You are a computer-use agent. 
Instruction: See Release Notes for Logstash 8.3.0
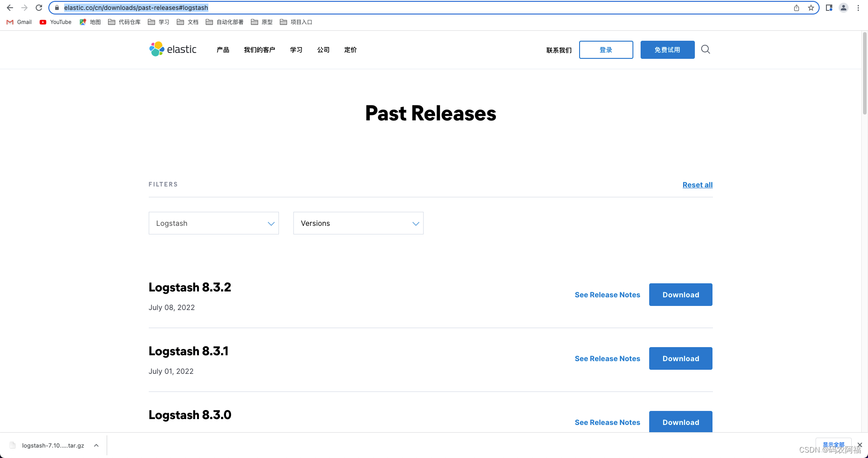(608, 422)
